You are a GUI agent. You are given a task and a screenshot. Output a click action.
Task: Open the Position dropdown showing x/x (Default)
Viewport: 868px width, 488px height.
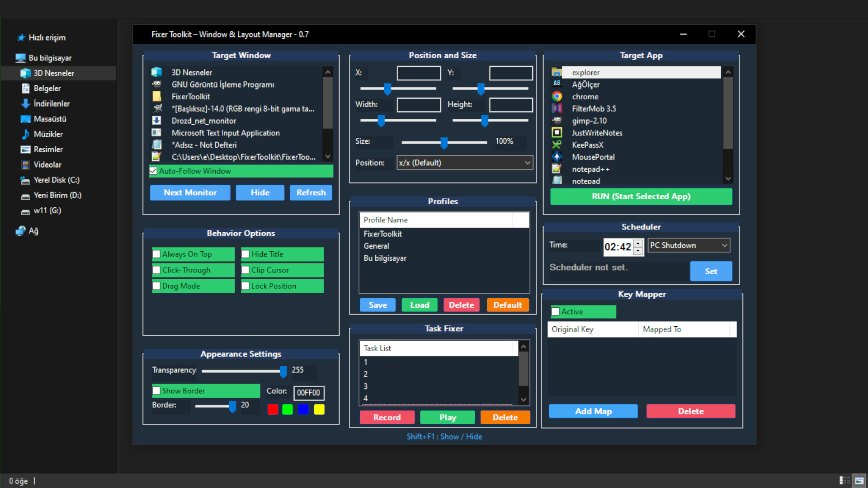pos(464,163)
